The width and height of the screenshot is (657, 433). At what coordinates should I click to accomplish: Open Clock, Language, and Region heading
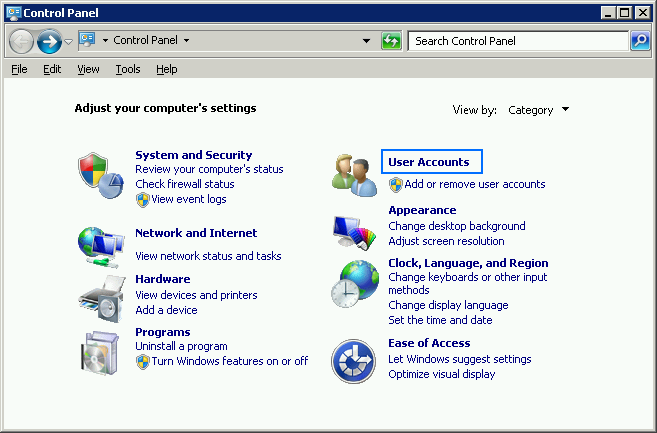(468, 263)
